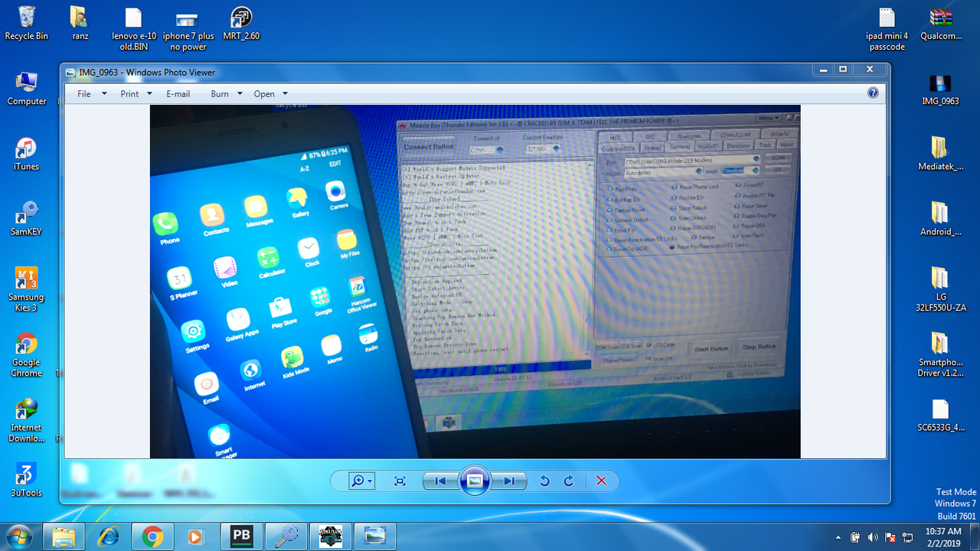Open the zoom magnifier display size control
The image size is (980, 551).
(x=361, y=481)
